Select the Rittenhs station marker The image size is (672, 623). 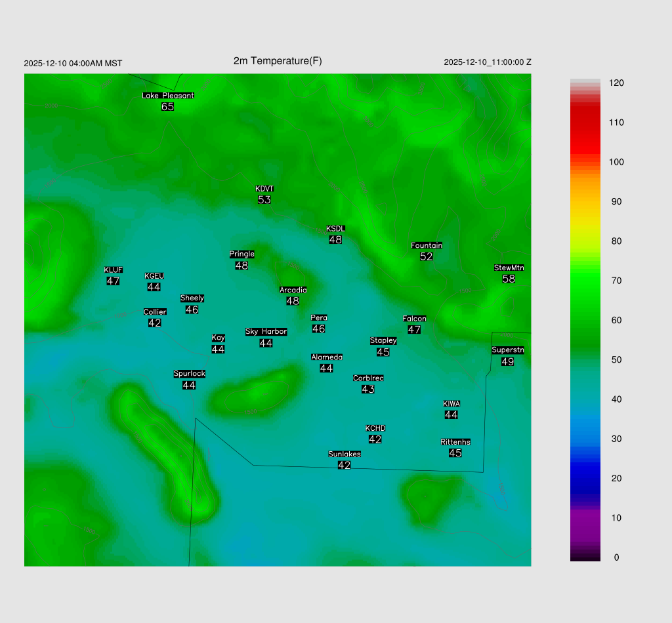tap(455, 448)
